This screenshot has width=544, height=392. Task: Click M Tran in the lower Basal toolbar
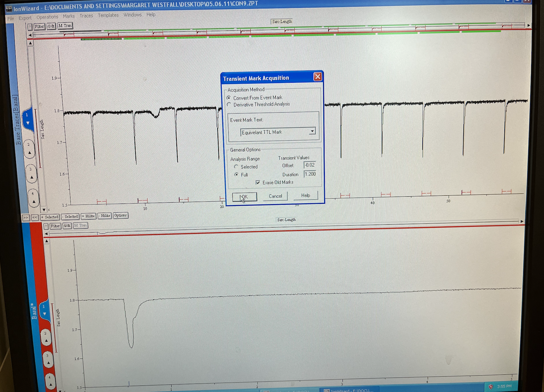click(x=80, y=225)
